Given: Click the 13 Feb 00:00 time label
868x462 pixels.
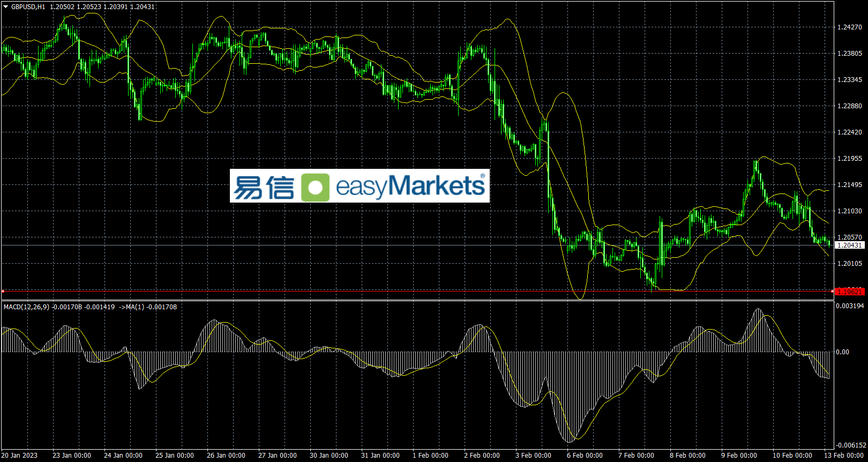Looking at the screenshot, I should tap(844, 456).
